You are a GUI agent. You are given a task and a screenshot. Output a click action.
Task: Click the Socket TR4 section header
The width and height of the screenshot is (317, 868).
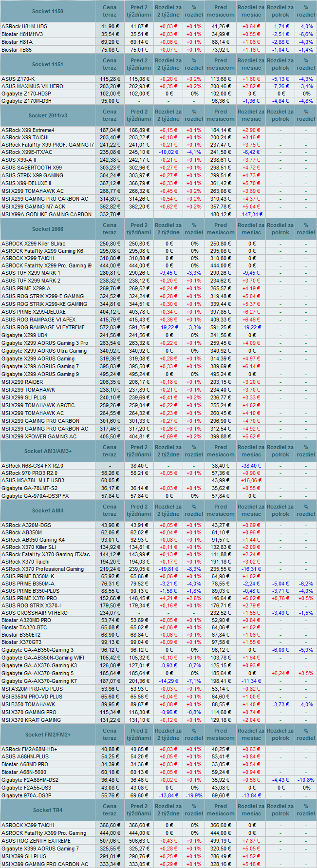(48, 810)
